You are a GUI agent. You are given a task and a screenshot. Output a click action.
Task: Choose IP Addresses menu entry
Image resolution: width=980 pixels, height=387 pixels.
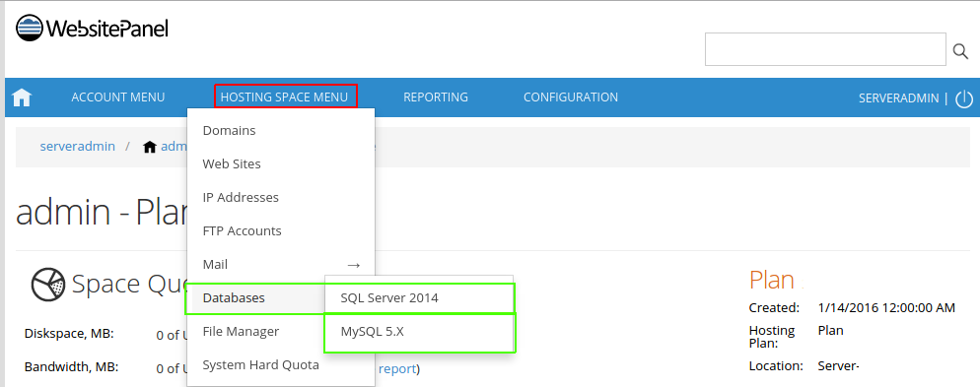(x=281, y=197)
